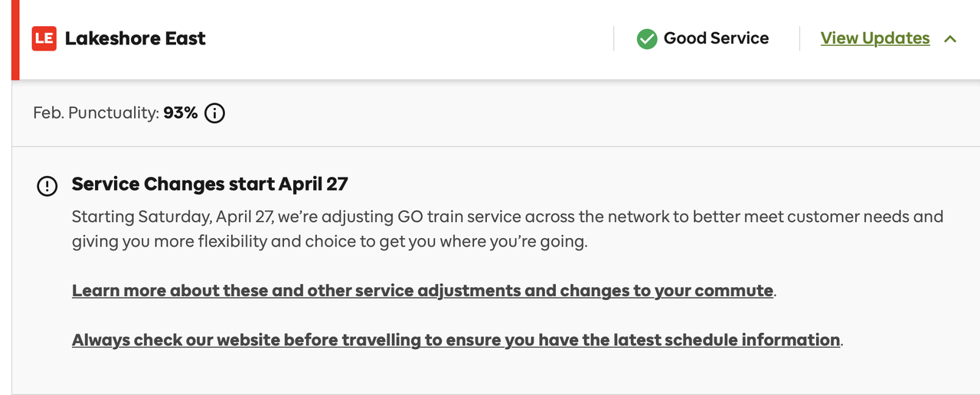980x395 pixels.
Task: Click the divider line left of View Updates
Action: click(799, 39)
